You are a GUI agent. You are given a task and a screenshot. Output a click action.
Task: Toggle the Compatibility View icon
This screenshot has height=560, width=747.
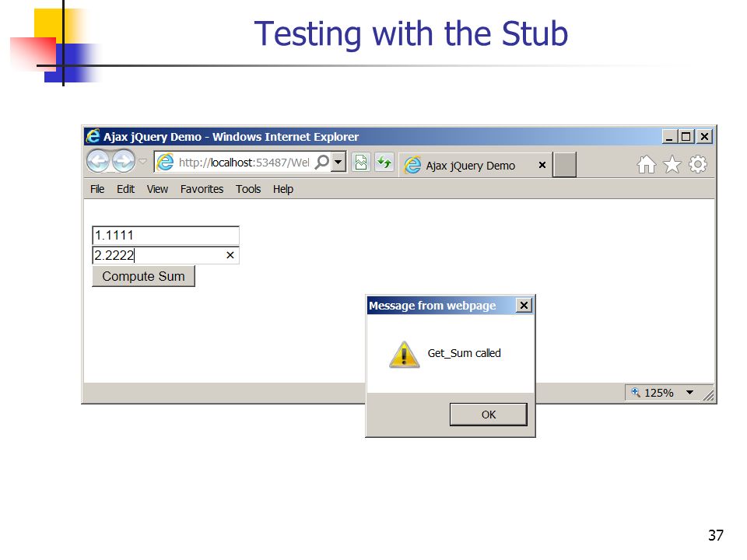click(x=361, y=163)
